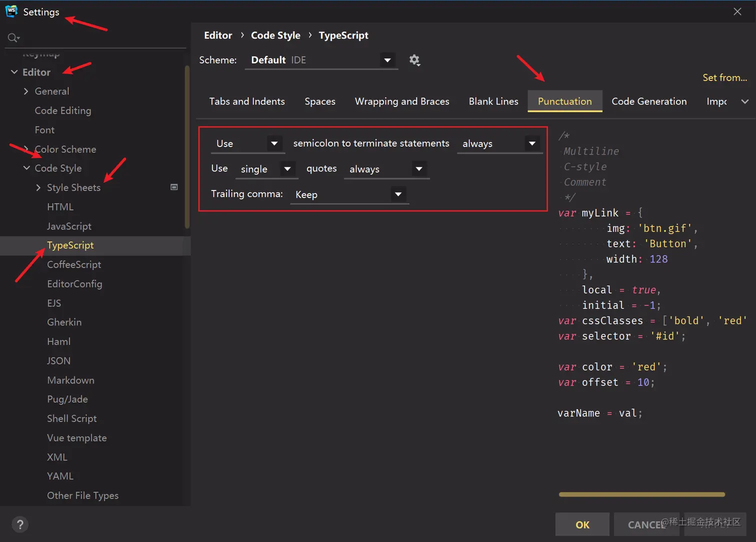This screenshot has height=542, width=756.
Task: Select Font in the settings tree
Action: pos(44,130)
